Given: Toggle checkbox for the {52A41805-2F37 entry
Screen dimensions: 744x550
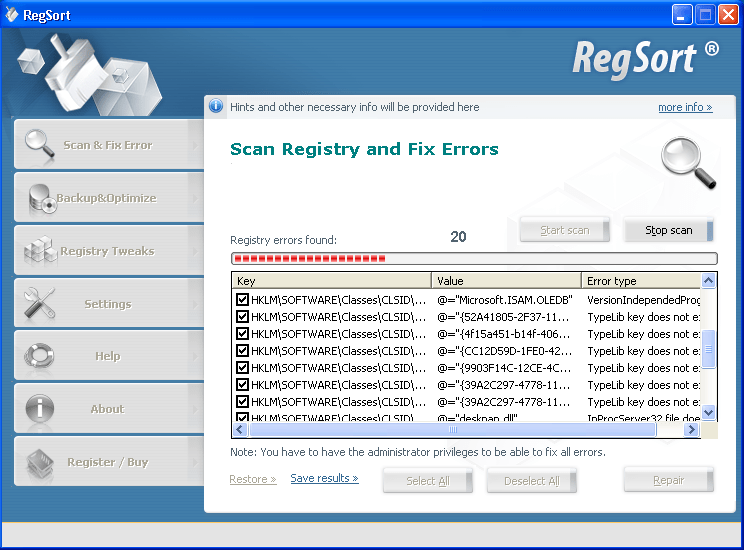Looking at the screenshot, I should [x=242, y=317].
